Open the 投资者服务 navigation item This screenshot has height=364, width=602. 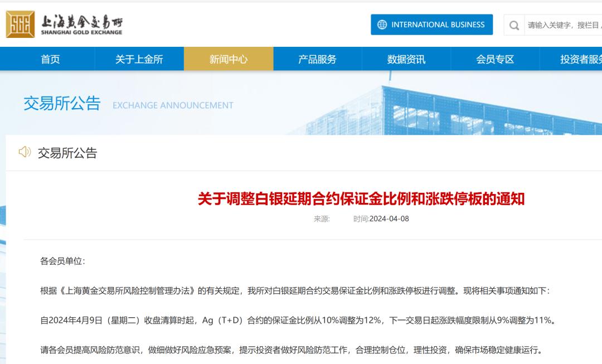click(580, 59)
